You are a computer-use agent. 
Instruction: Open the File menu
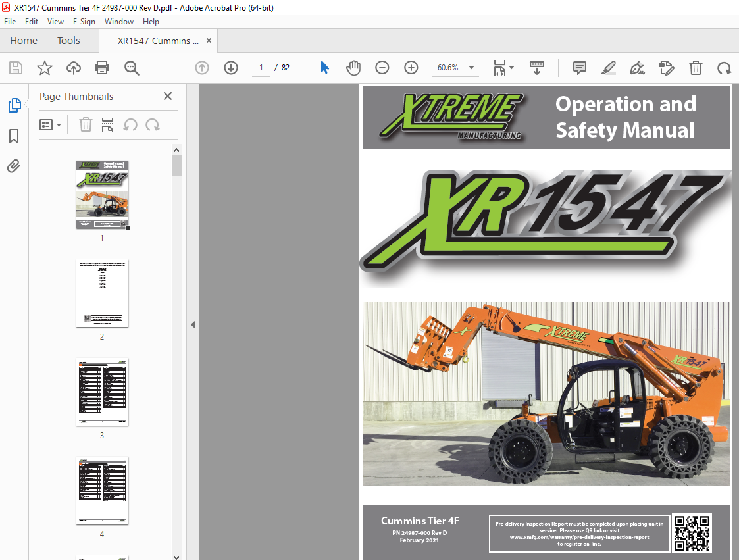pyautogui.click(x=10, y=22)
